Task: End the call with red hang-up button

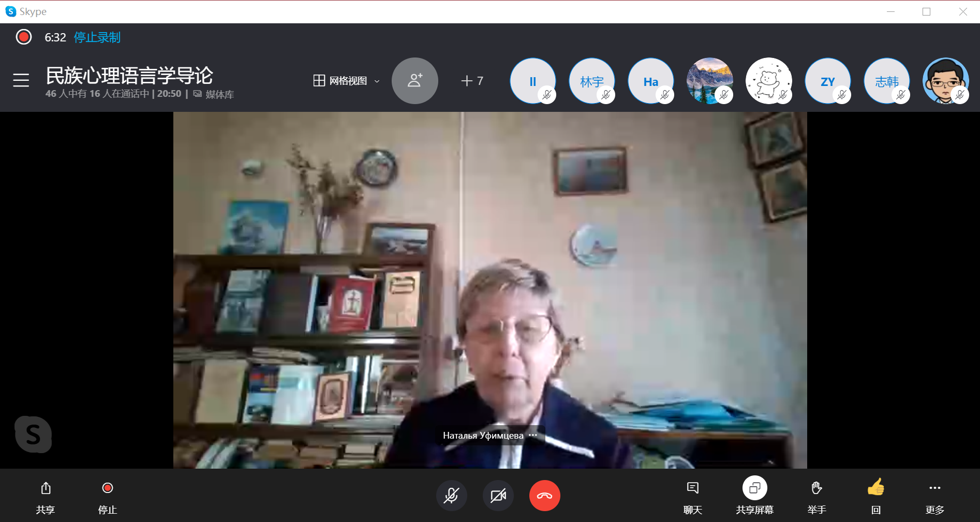Action: [x=544, y=496]
